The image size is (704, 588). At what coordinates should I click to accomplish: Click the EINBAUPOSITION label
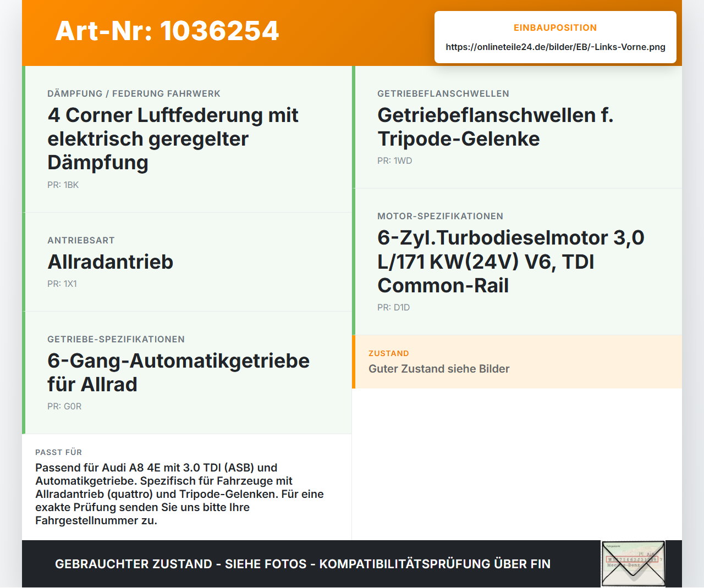coord(555,27)
